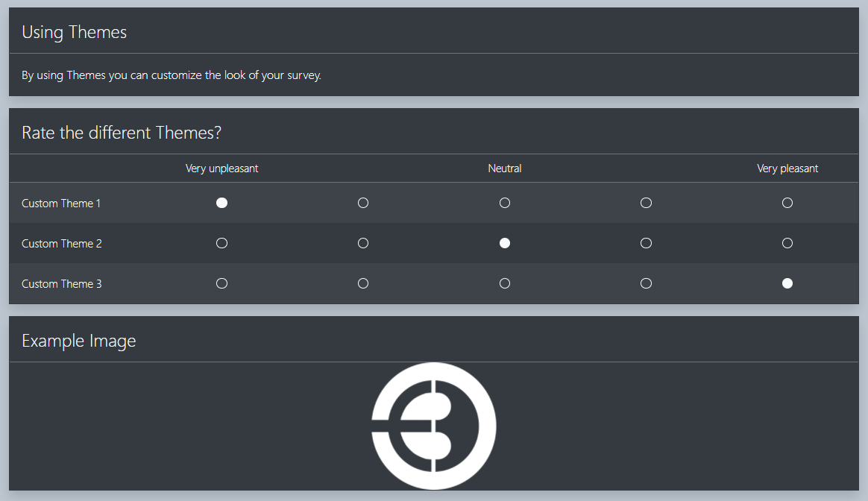Click the Very pleasant column header
The image size is (868, 501).
pyautogui.click(x=787, y=168)
